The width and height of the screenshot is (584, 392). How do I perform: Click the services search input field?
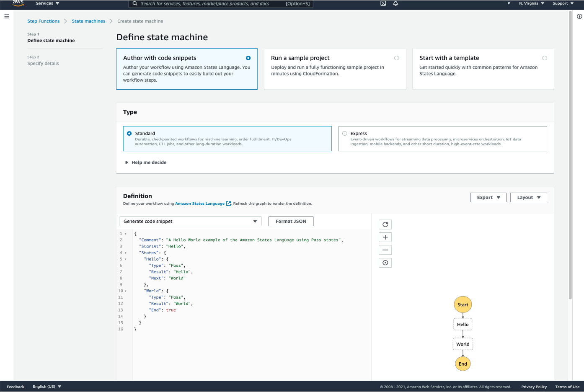tap(221, 4)
